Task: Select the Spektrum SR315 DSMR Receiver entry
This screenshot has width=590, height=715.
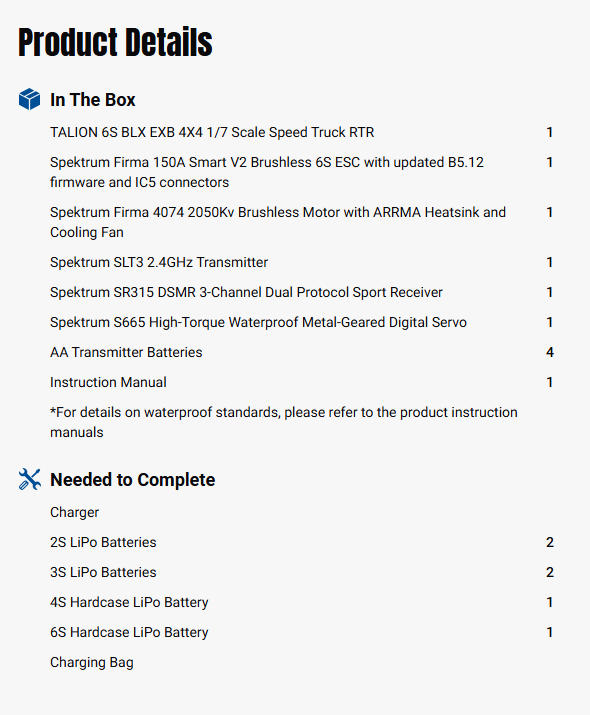Action: coord(246,292)
